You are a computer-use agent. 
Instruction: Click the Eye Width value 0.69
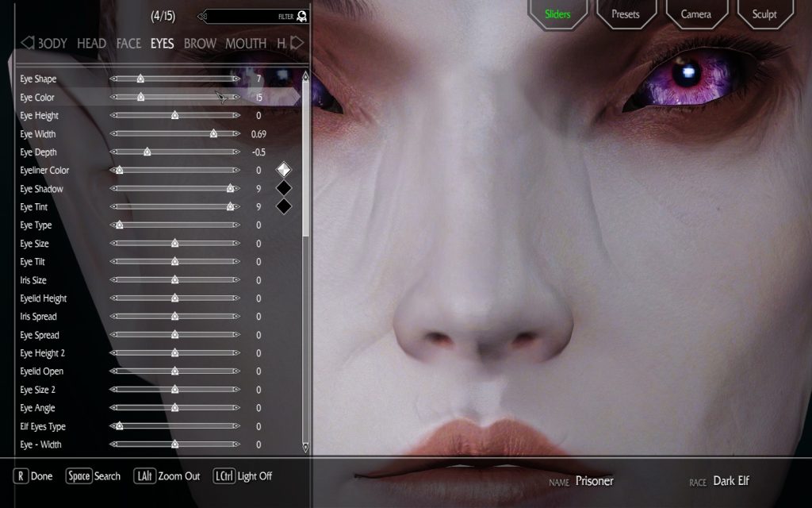(x=259, y=133)
